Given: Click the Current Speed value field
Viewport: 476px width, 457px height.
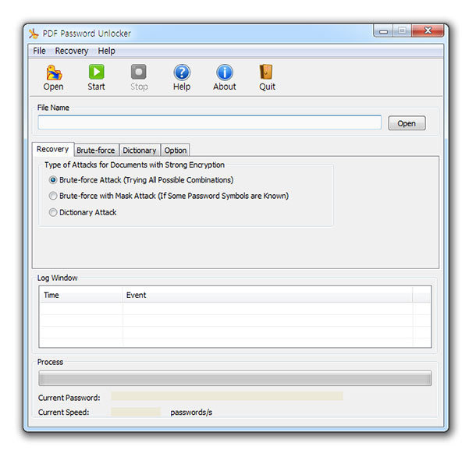Looking at the screenshot, I should pos(136,412).
